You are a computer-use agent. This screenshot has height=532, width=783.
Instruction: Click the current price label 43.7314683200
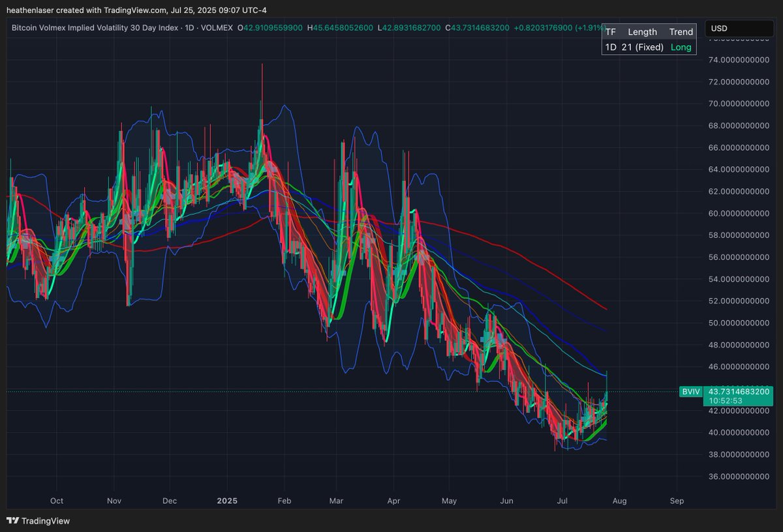pyautogui.click(x=739, y=391)
